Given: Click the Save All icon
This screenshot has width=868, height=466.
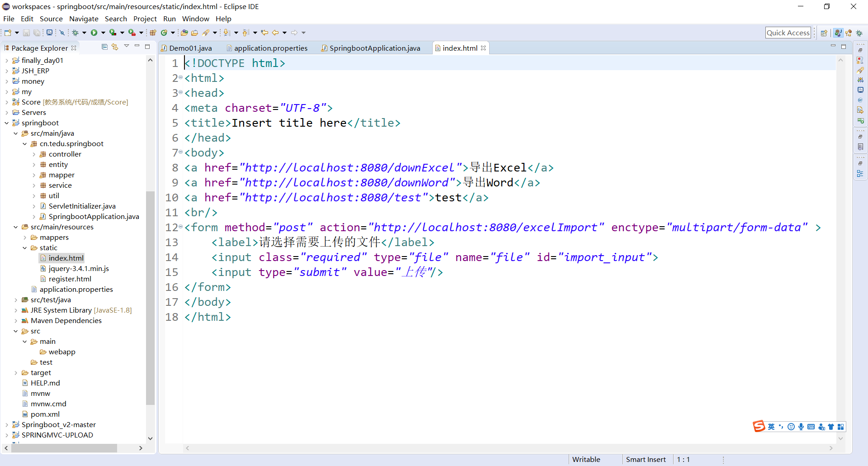Looking at the screenshot, I should pyautogui.click(x=37, y=33).
